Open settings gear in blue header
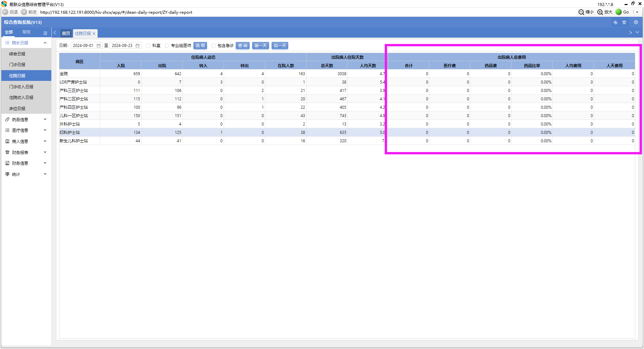 tap(636, 22)
